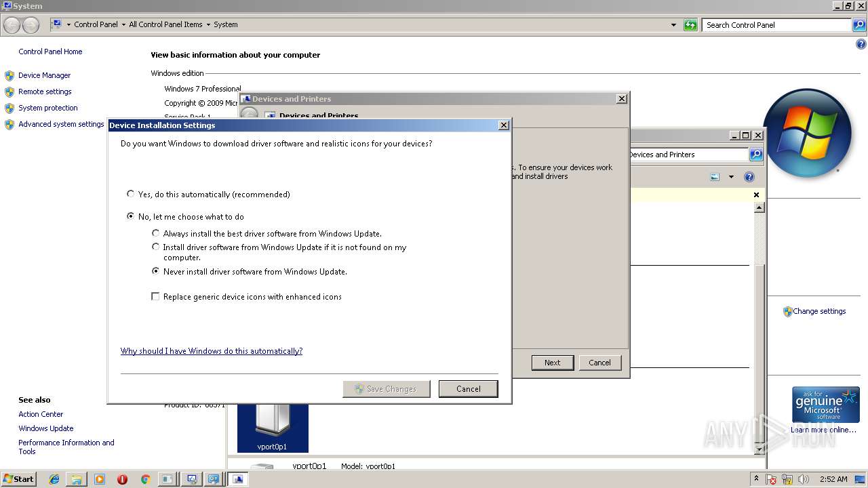868x488 pixels.
Task: Open Action Center under See also
Action: coord(41,414)
